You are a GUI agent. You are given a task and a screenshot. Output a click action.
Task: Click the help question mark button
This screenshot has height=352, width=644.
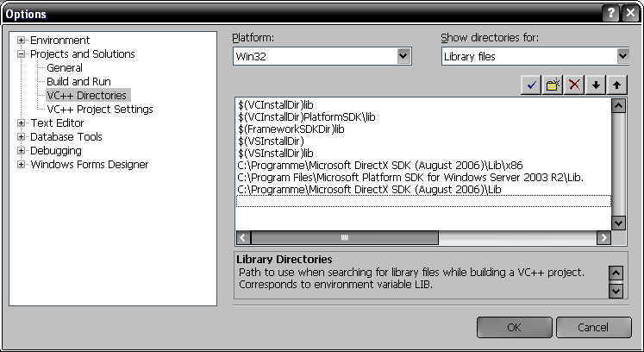point(610,14)
